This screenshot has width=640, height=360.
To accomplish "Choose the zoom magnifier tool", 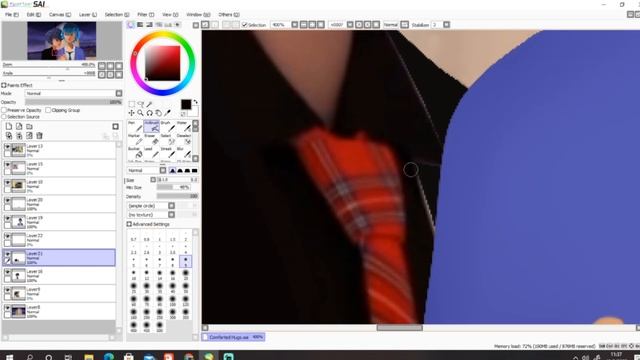I will pyautogui.click(x=140, y=113).
